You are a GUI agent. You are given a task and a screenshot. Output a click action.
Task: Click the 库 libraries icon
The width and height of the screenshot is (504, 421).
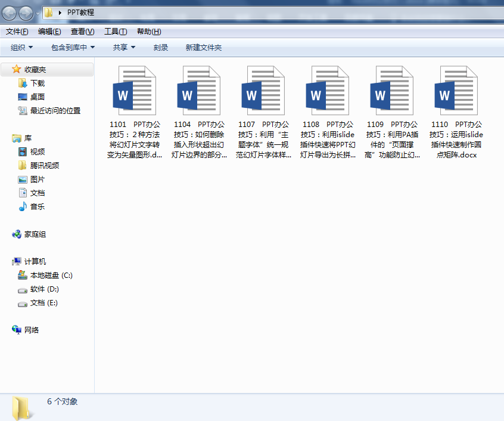coord(17,138)
